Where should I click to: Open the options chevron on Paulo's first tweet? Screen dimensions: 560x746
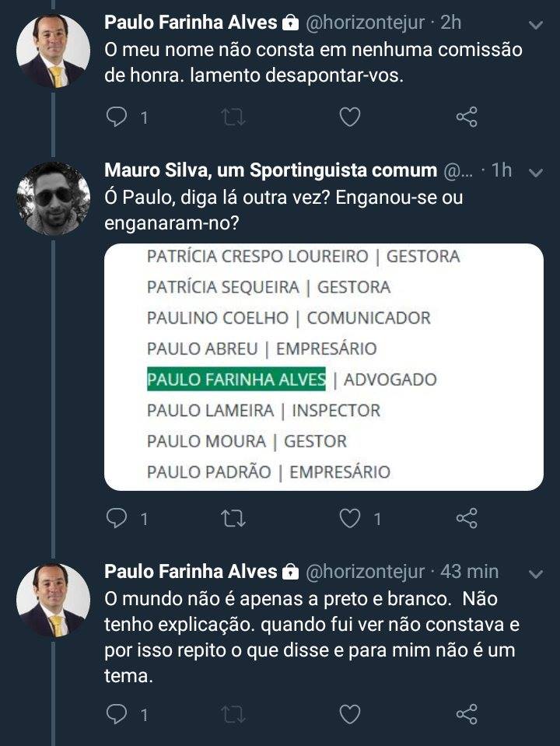[535, 24]
